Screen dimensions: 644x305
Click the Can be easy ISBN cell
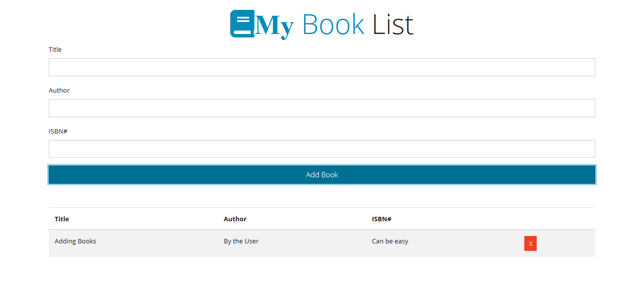tap(390, 241)
